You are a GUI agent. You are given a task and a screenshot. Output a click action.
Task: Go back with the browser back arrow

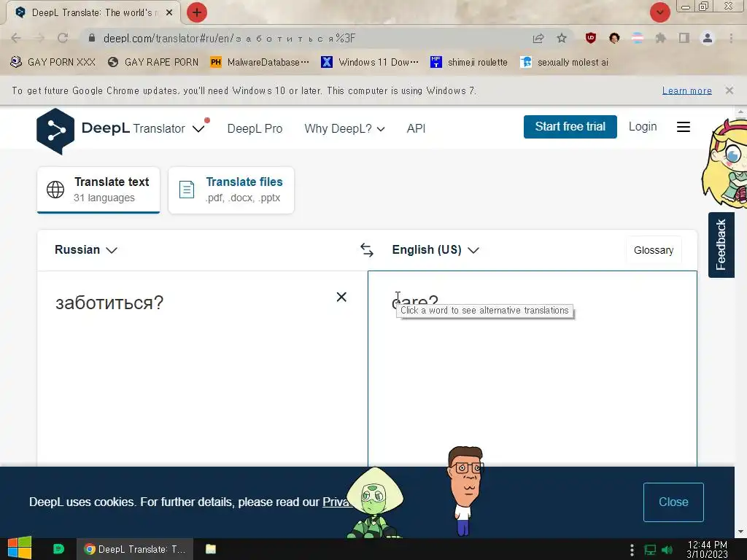(16, 38)
